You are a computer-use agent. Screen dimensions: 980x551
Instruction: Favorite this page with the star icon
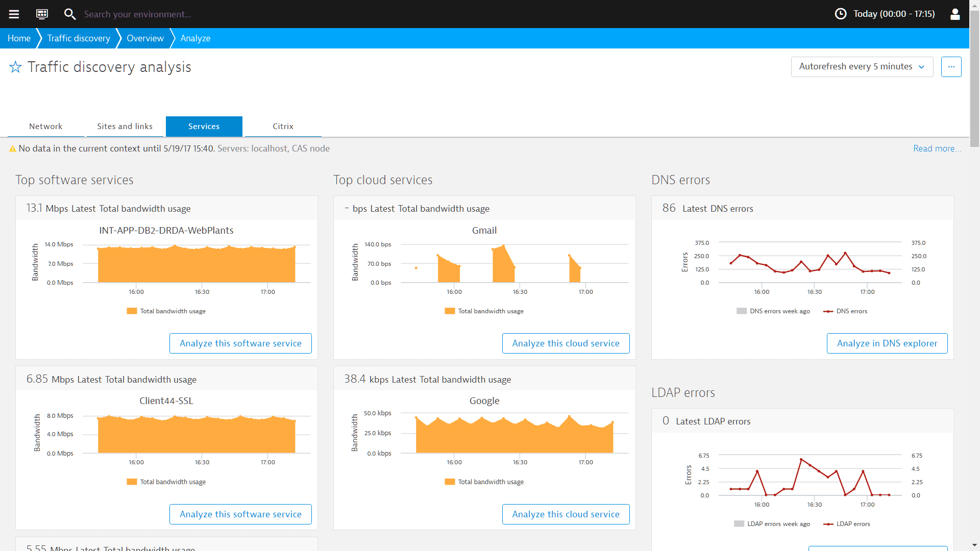15,67
